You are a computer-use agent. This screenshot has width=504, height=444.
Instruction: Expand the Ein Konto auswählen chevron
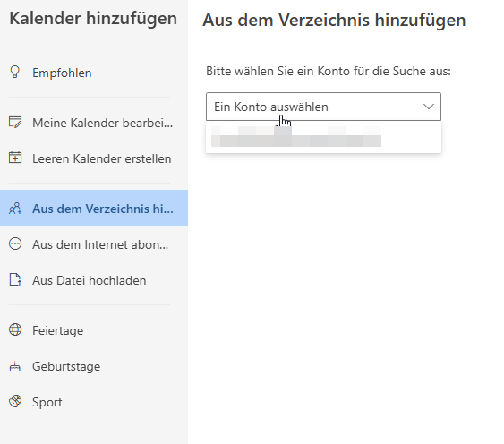(x=429, y=107)
